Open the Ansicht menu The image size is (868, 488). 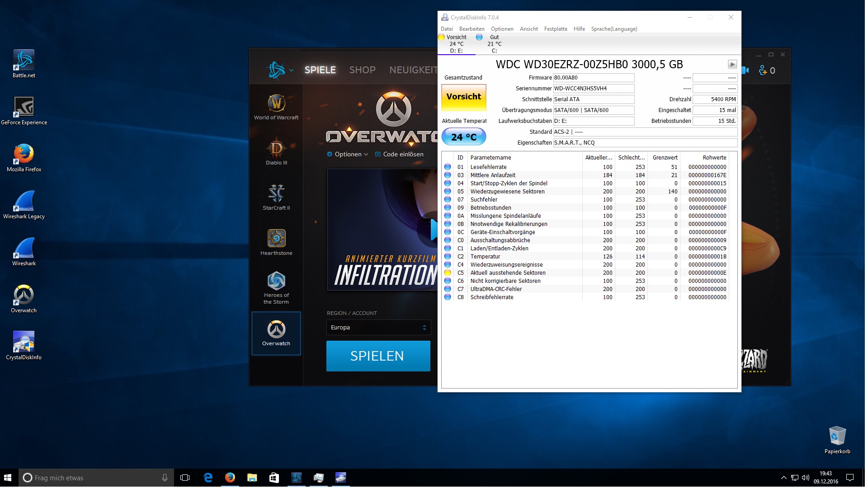[528, 29]
